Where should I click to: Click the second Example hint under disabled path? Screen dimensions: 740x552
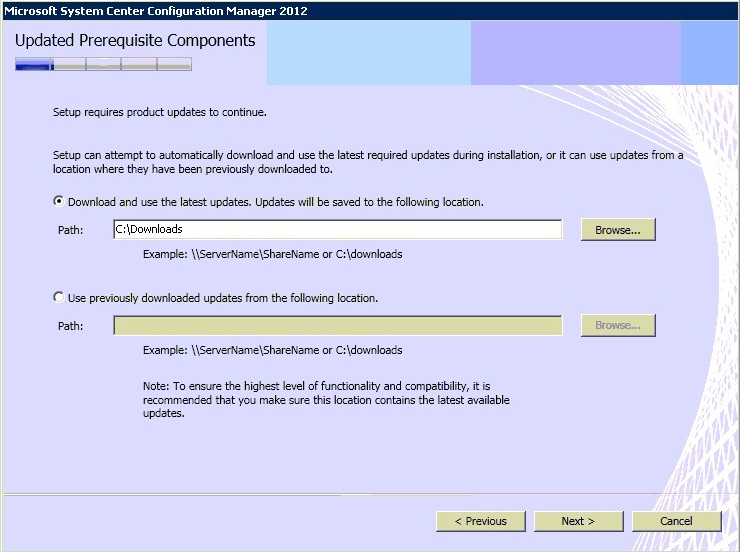[x=272, y=350]
